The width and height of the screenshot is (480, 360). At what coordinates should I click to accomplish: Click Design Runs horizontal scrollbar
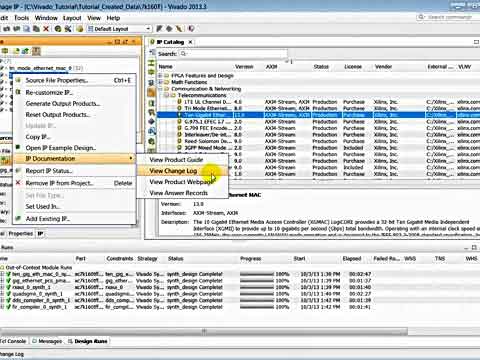click(204, 331)
